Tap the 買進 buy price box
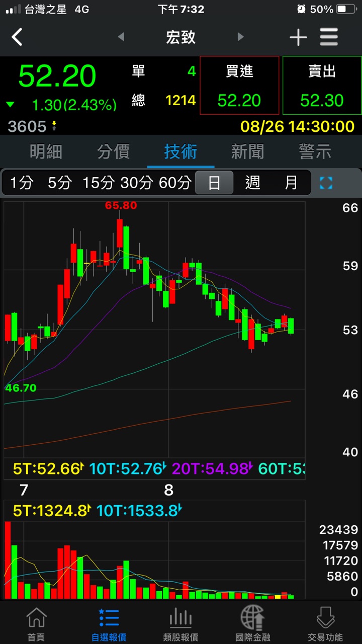The width and height of the screenshot is (362, 644). pos(239,86)
